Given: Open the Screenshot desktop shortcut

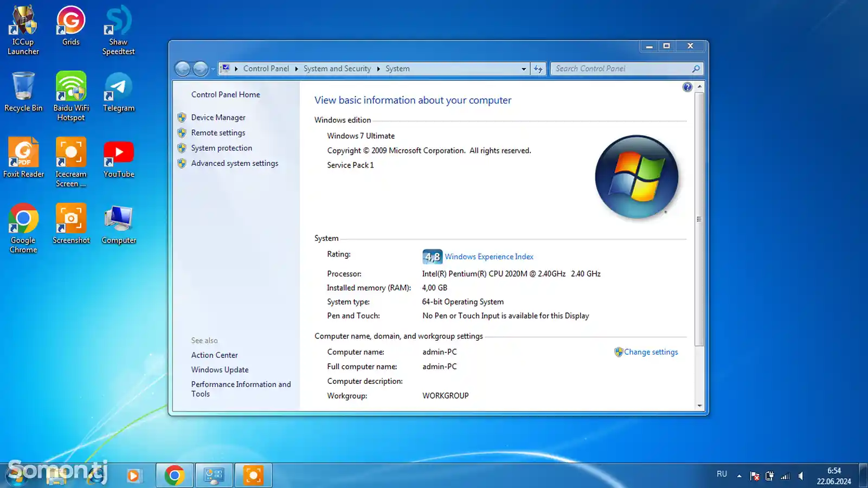Looking at the screenshot, I should [x=71, y=224].
